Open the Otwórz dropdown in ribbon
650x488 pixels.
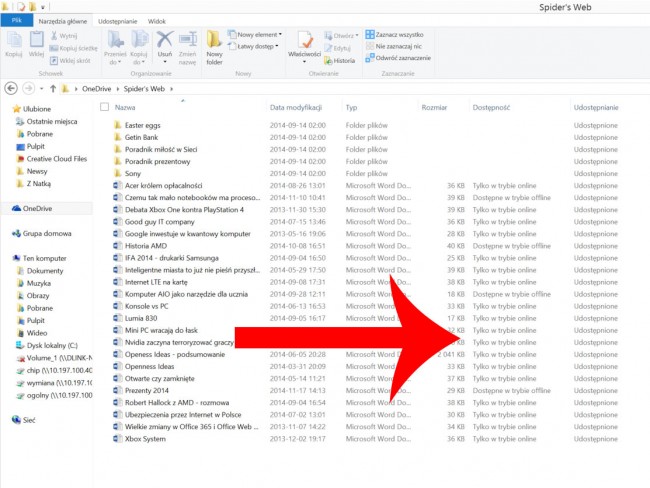point(341,36)
